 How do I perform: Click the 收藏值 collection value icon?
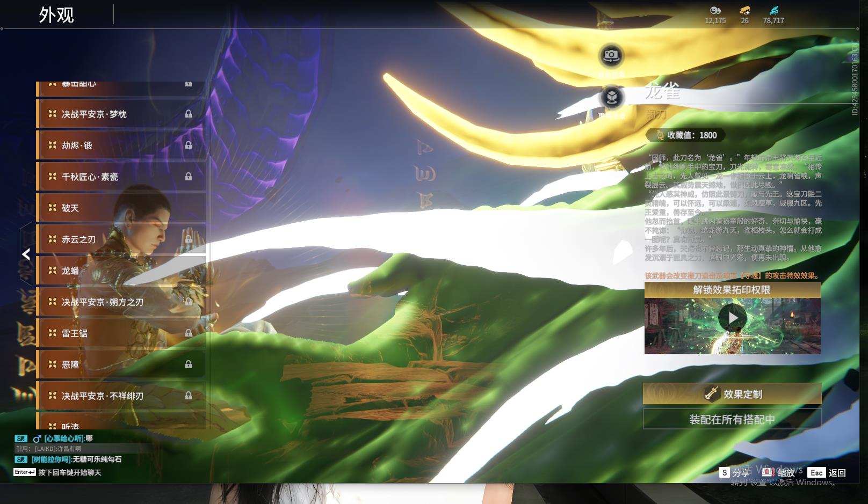click(660, 135)
